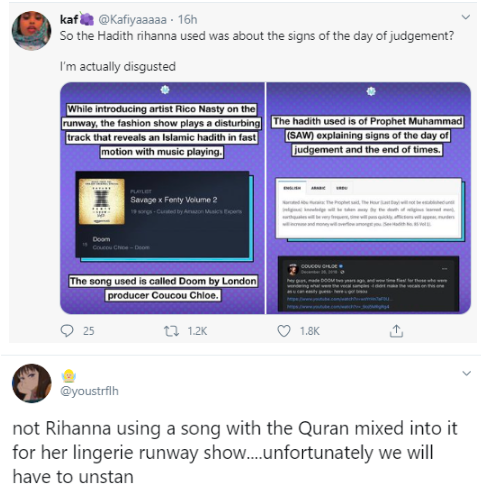Open the share tweet icon
This screenshot has width=481, height=491.
point(396,331)
